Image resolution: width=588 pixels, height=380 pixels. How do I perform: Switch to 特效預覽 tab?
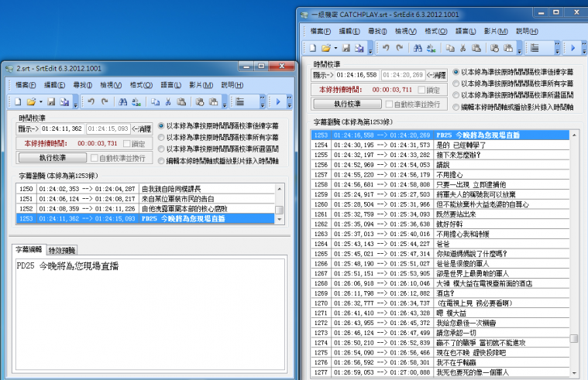tap(62, 250)
